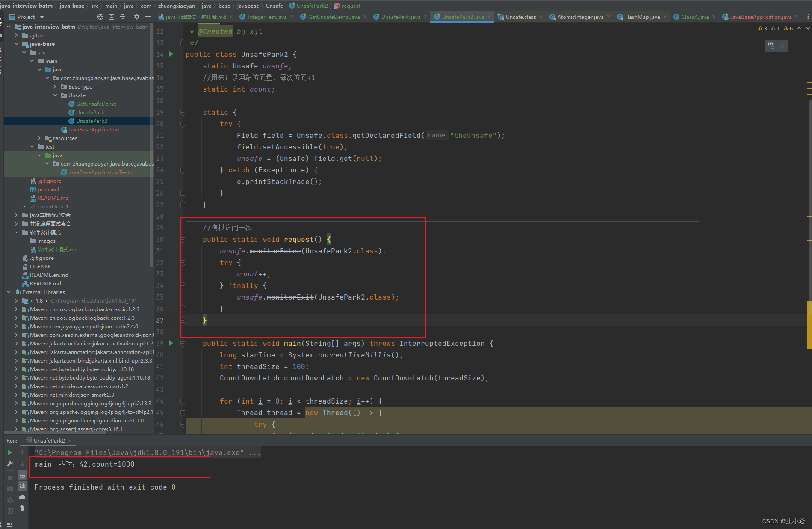Click the Expand All icon in Project toolbar
This screenshot has height=529, width=812.
(x=112, y=17)
